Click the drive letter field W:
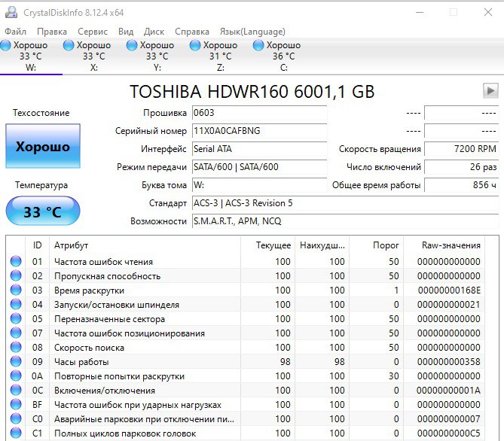 click(x=259, y=185)
